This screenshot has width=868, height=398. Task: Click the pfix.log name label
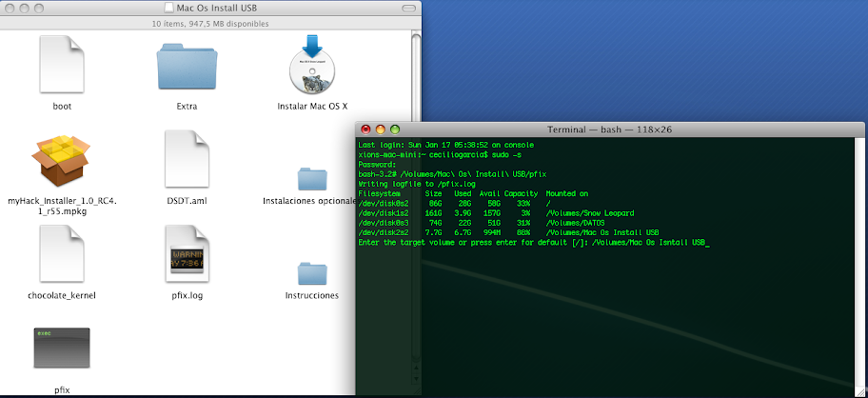tap(187, 295)
